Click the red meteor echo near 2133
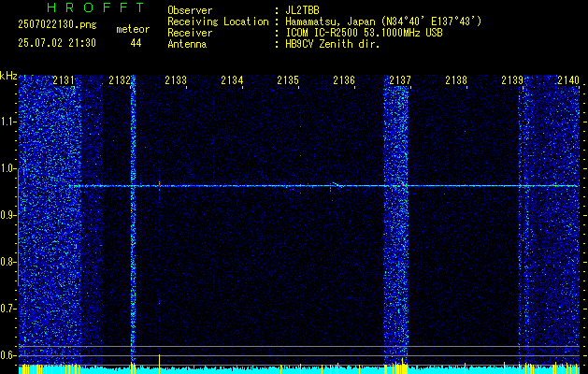 [x=159, y=184]
